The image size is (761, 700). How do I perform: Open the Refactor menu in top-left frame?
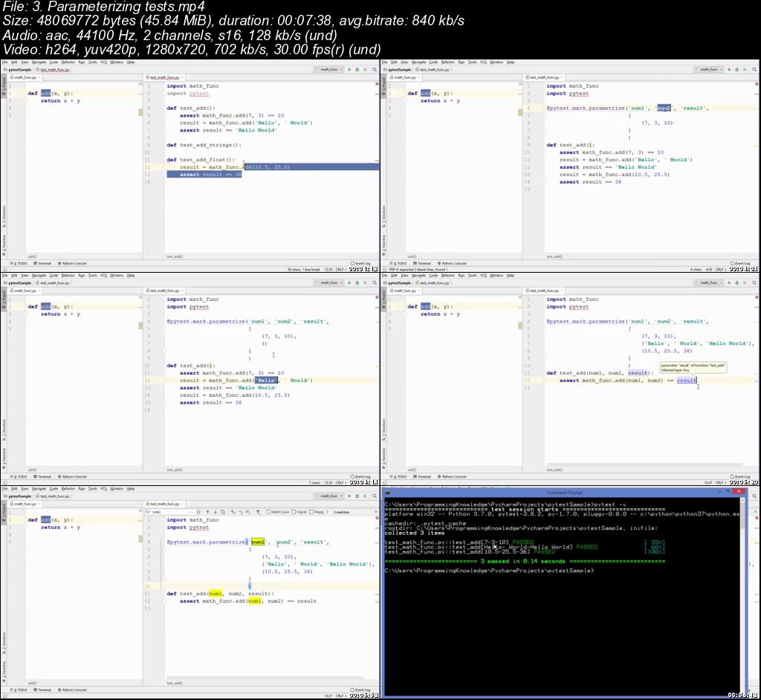[x=68, y=62]
